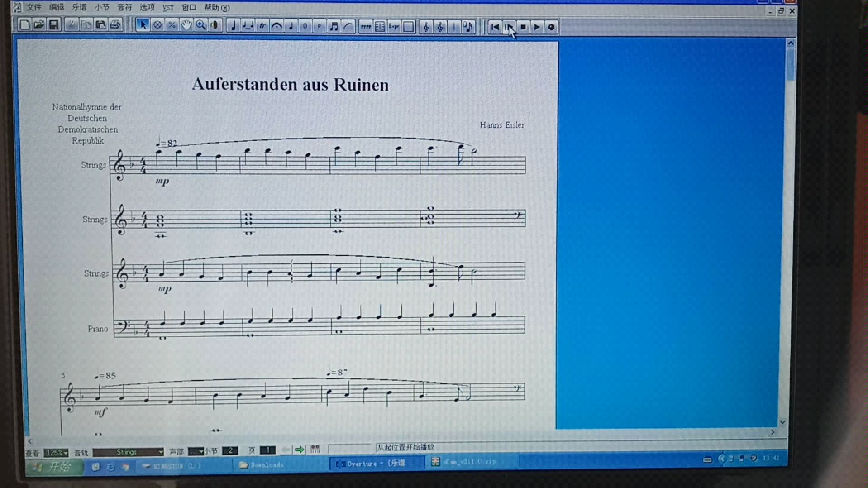Click the vertical scrollbar up arrow
The image size is (868, 488).
tap(791, 43)
